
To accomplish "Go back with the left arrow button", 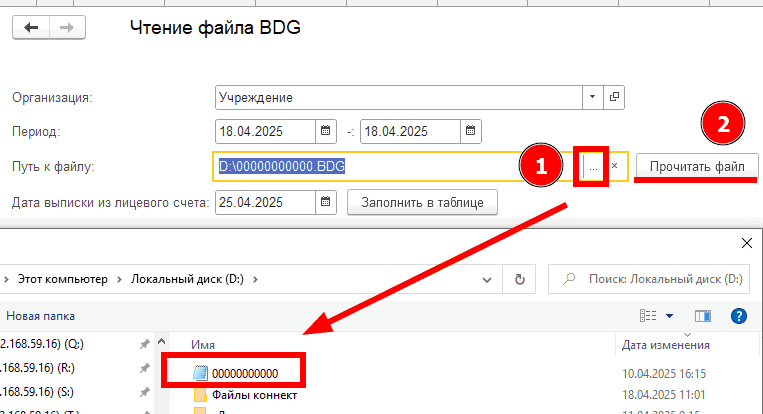I will tap(31, 28).
